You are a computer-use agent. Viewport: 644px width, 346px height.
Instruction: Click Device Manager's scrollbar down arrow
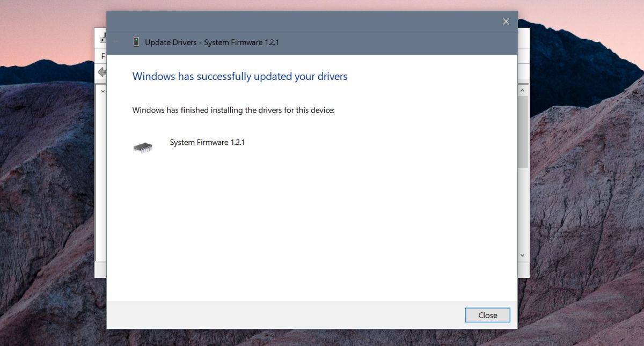point(523,255)
